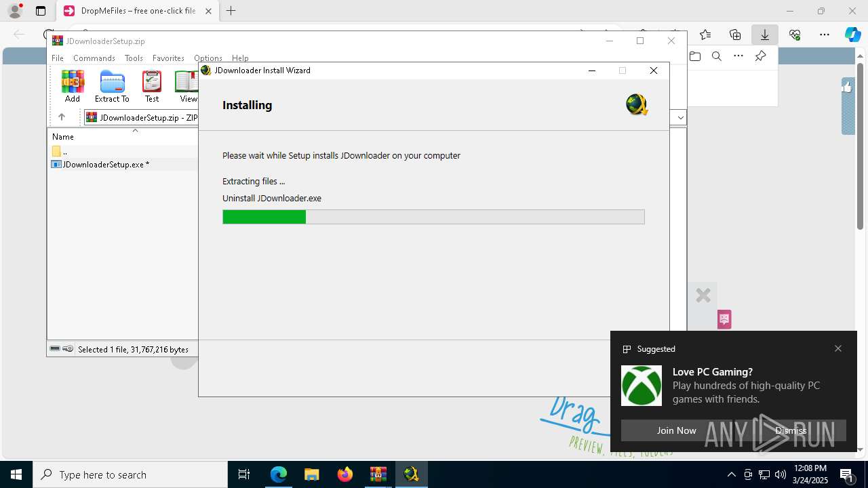Close the DropMeFiles tab
The height and width of the screenshot is (488, 868).
pos(208,11)
